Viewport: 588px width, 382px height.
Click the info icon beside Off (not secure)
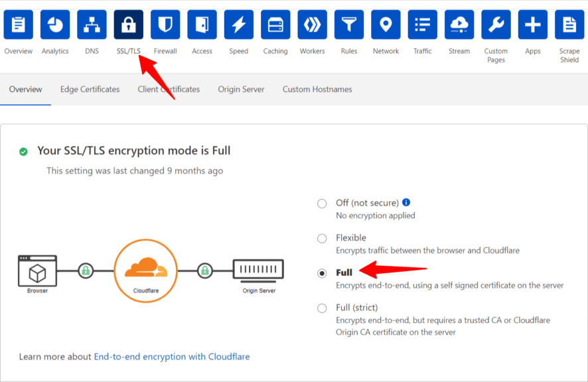[406, 202]
